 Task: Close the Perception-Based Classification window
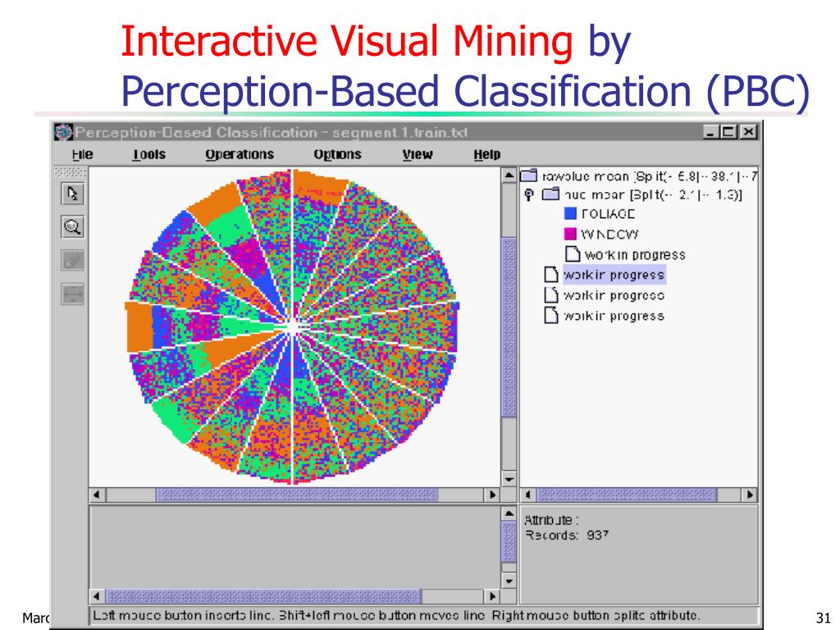tap(748, 131)
